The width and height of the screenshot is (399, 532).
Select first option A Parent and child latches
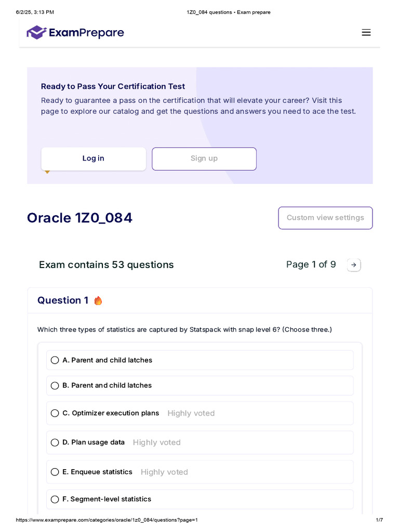point(55,360)
